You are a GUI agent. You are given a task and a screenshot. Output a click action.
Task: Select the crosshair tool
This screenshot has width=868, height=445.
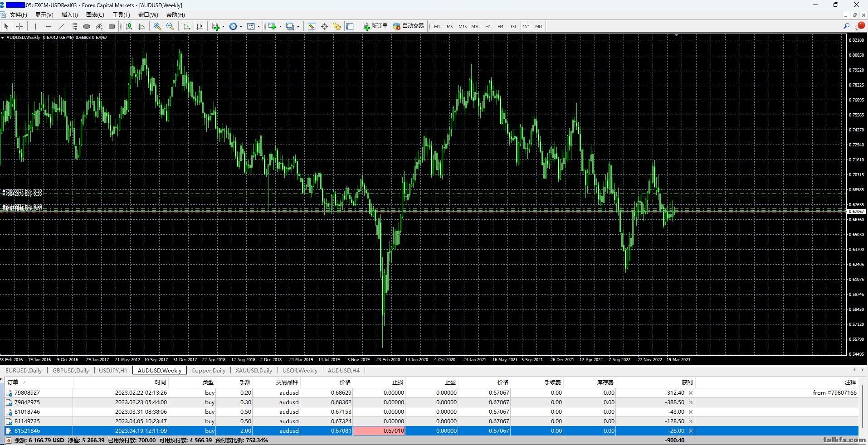coord(20,26)
